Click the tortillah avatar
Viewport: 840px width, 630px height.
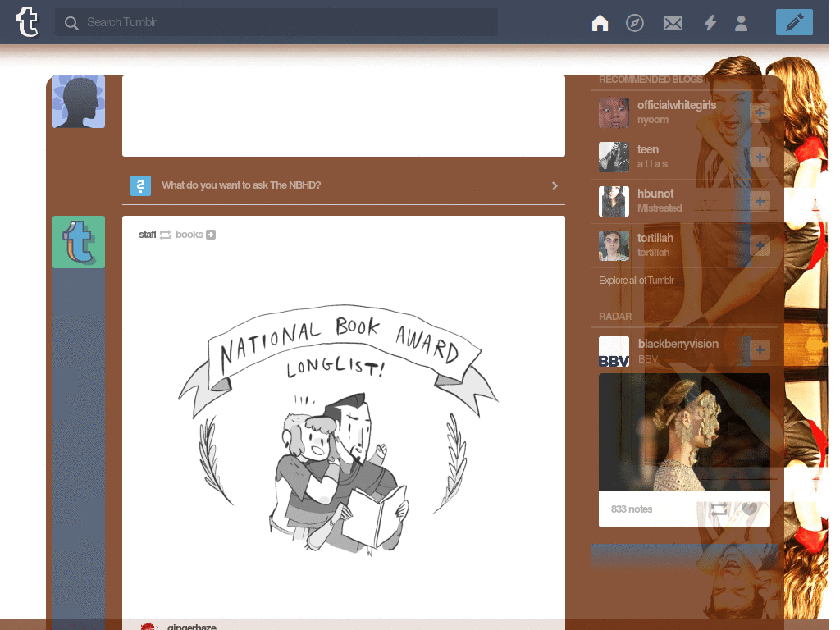614,246
